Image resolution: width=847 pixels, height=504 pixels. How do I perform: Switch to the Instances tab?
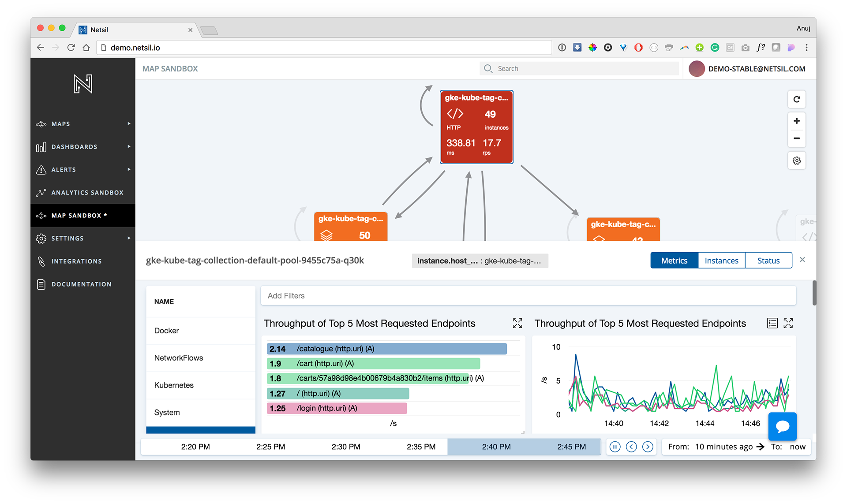tap(721, 261)
